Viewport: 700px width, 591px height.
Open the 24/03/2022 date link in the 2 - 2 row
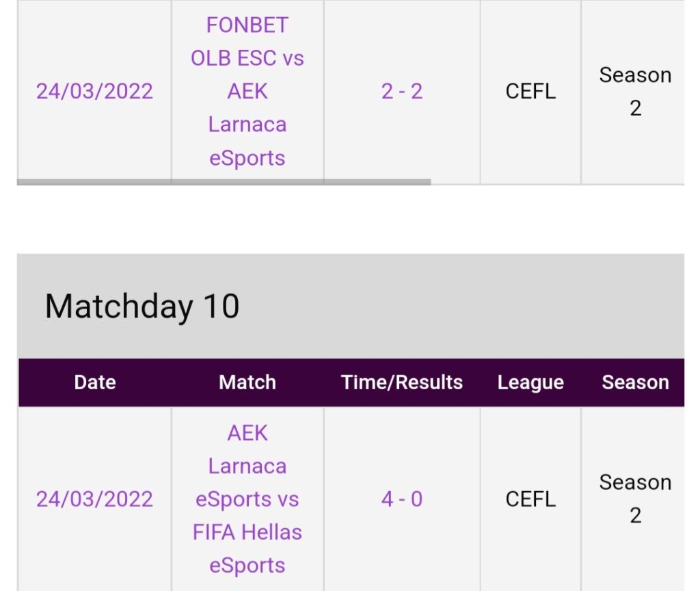[x=94, y=91]
